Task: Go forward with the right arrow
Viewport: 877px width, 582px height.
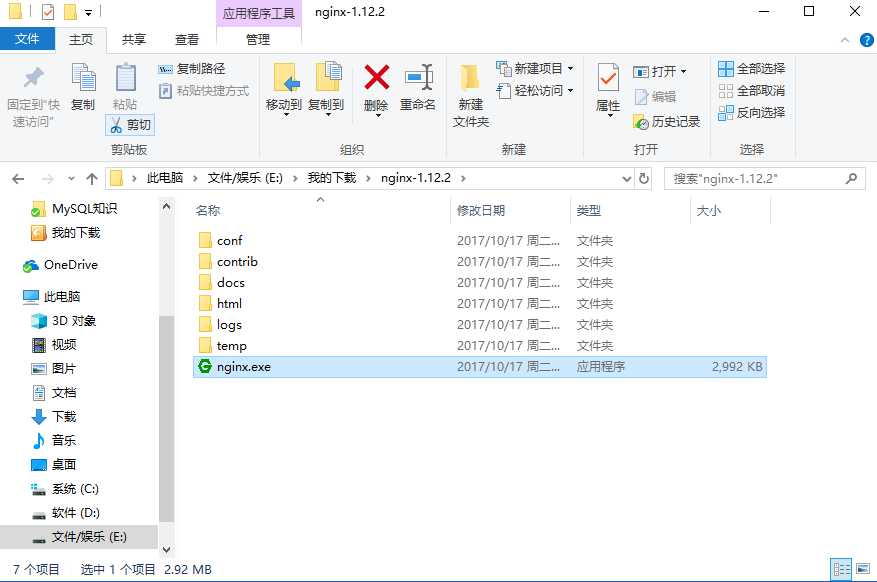Action: [x=48, y=179]
